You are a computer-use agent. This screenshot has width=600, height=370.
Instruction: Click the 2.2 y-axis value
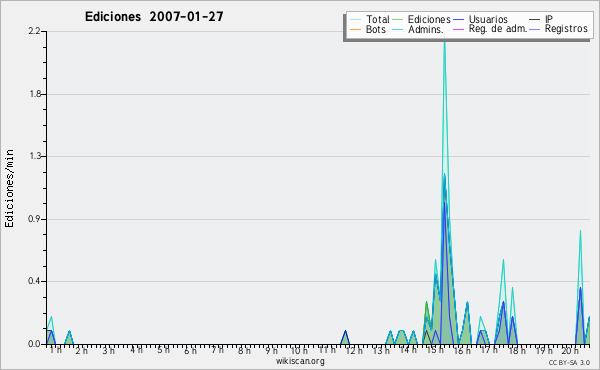tap(34, 31)
